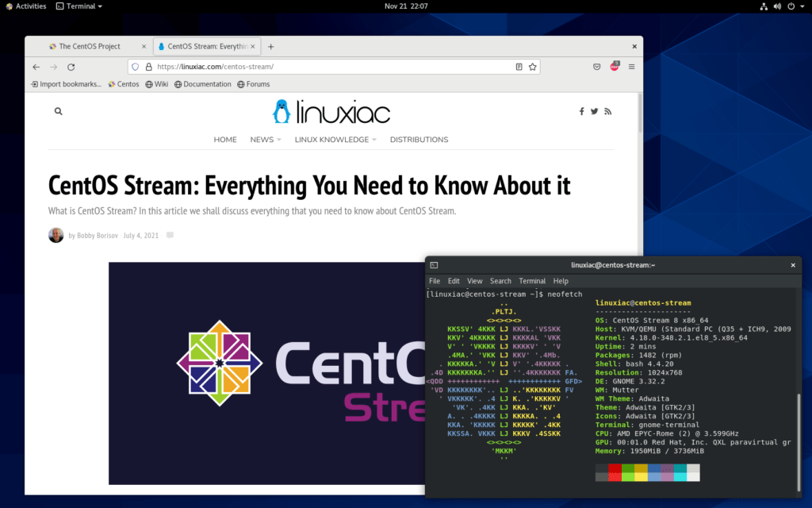Open the Terminal window's File menu

point(434,280)
